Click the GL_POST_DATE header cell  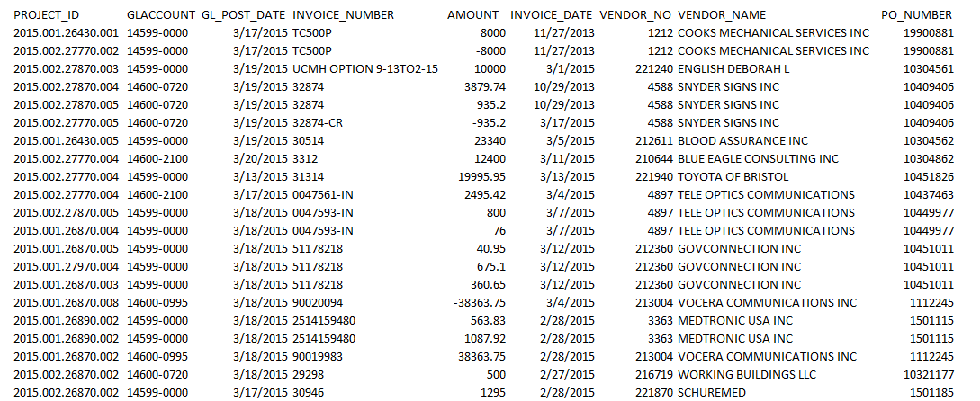pos(245,15)
